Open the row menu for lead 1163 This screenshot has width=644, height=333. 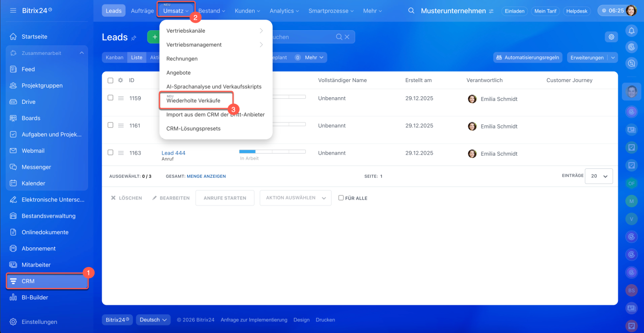(x=121, y=153)
